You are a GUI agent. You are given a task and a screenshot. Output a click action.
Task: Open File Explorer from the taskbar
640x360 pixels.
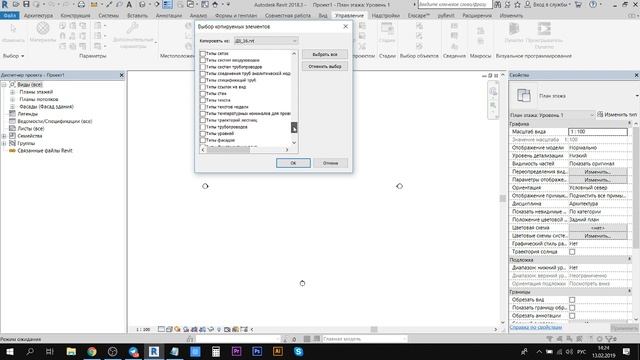tap(71, 351)
